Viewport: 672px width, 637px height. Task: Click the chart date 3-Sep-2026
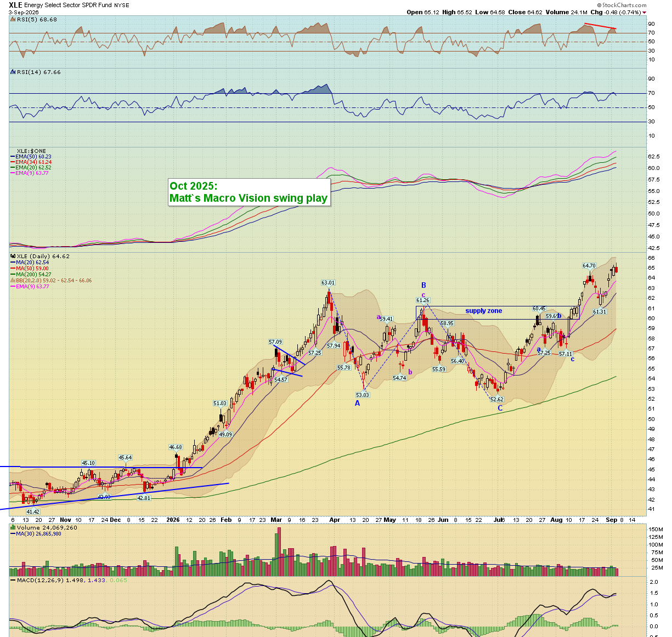pos(24,12)
